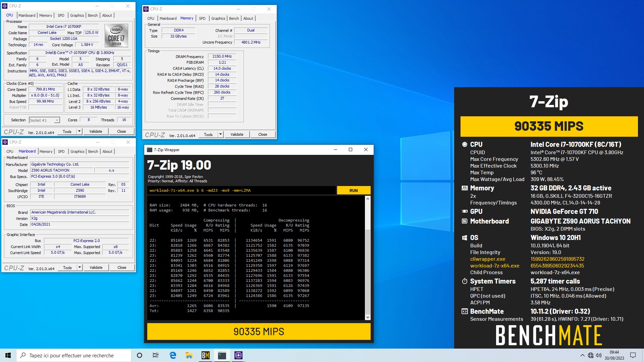The image size is (644, 362).
Task: Open the volume tray icon
Action: click(x=599, y=355)
